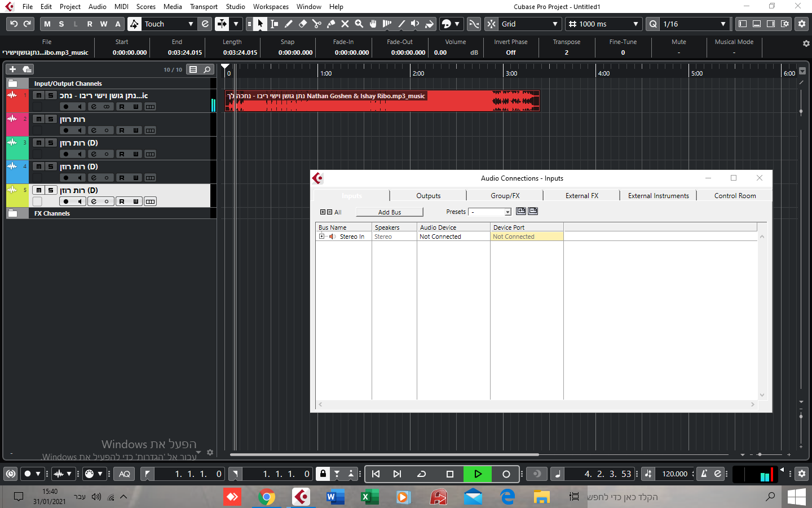The width and height of the screenshot is (812, 508).
Task: Toggle global Write automation W button
Action: [104, 24]
